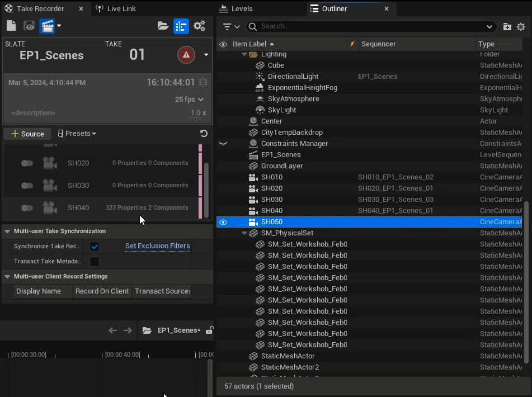Click the revert changes icon beside Presets
The width and height of the screenshot is (532, 397).
tap(204, 134)
